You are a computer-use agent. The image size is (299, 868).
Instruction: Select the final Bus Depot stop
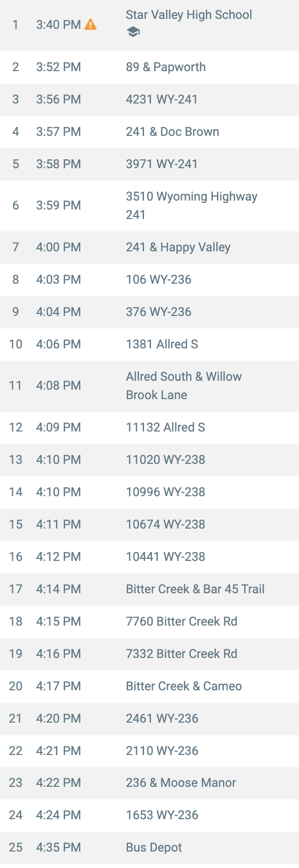tap(149, 848)
